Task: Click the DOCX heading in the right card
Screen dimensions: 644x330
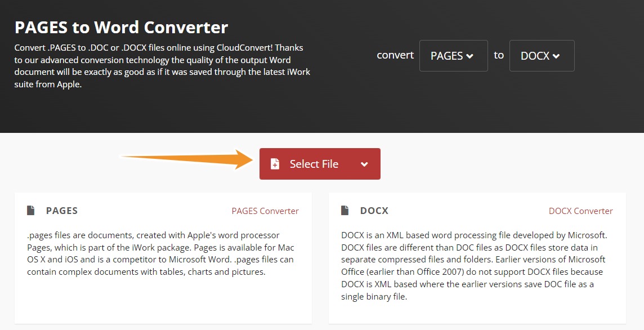Action: [374, 211]
